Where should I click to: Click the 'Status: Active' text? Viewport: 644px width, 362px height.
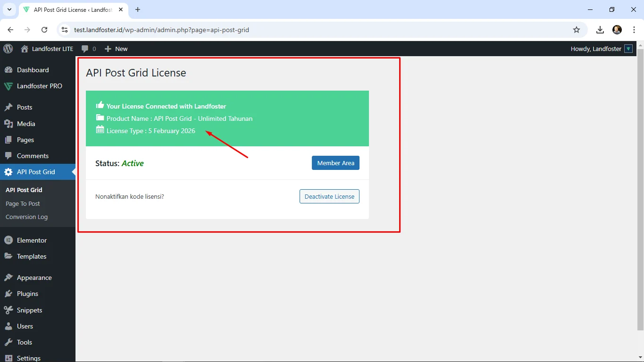(x=119, y=163)
